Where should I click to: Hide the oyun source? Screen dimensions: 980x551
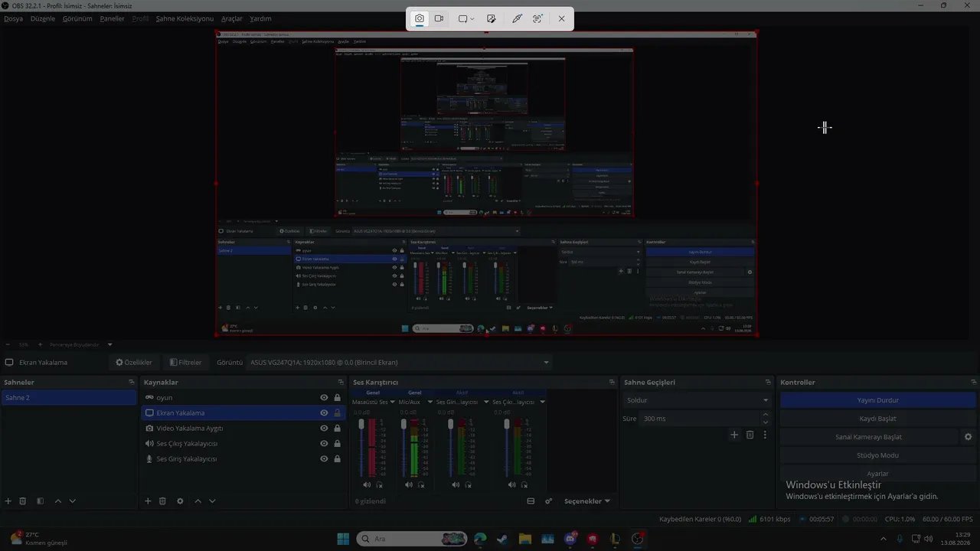pos(324,397)
